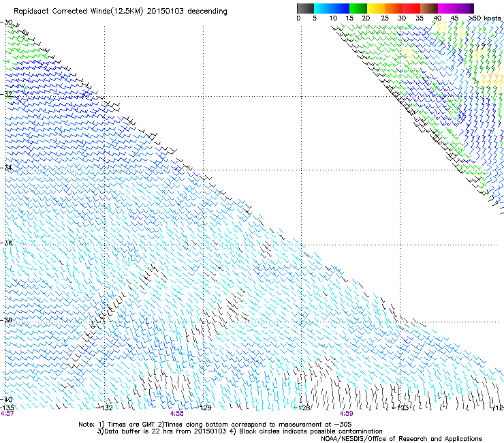Click the title text 'Rapidscat Corrected Winds(12.5KM)'

(78, 12)
